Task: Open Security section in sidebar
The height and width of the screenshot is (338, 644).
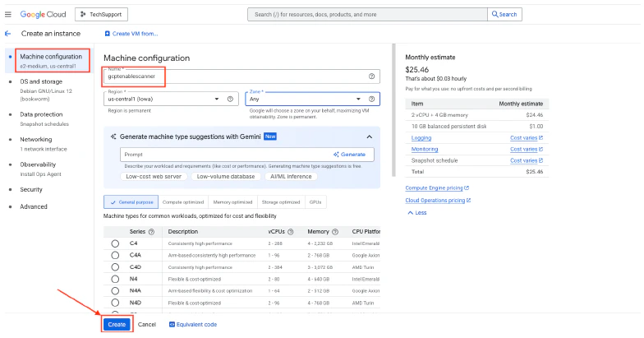Action: pyautogui.click(x=31, y=189)
